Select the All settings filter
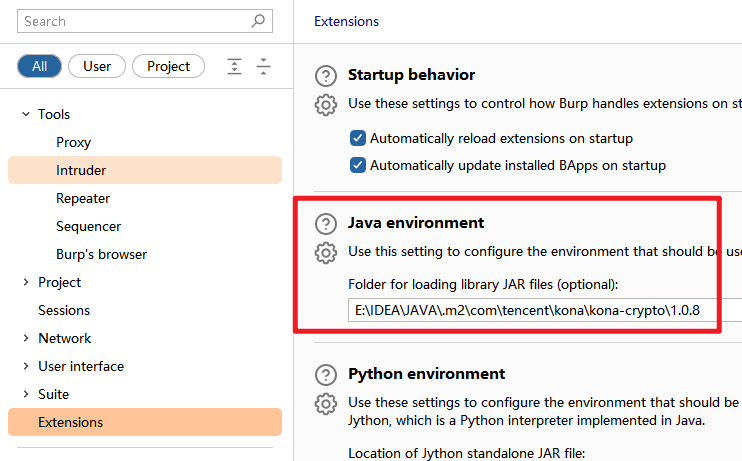 [39, 66]
